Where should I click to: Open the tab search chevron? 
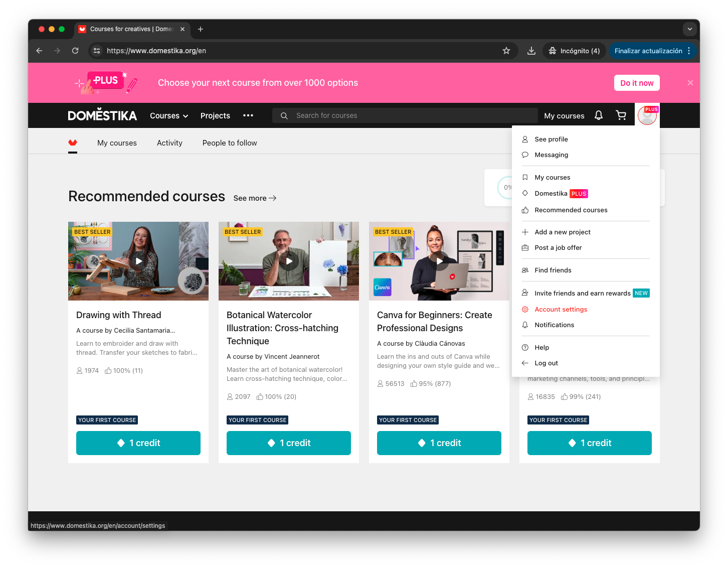pos(690,29)
